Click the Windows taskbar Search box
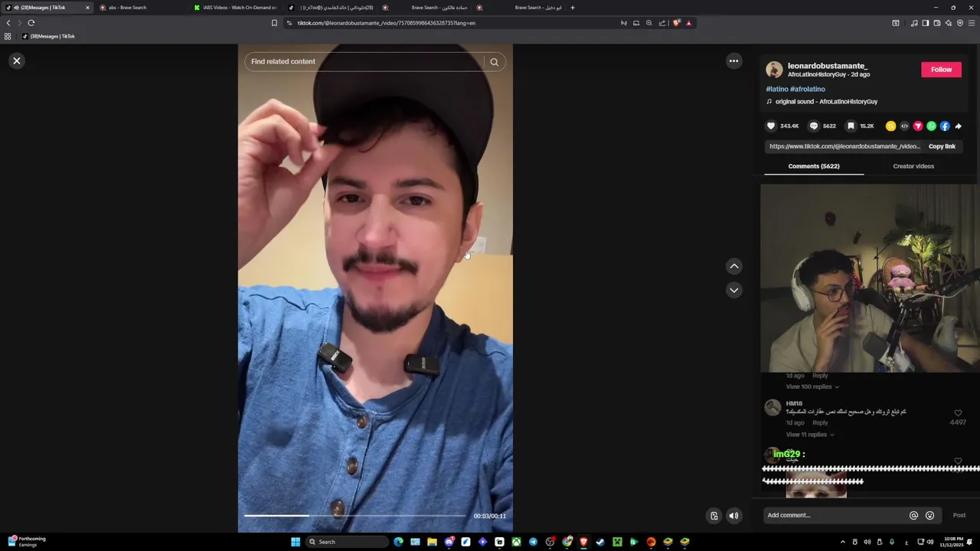This screenshot has height=551, width=980. pos(347,542)
